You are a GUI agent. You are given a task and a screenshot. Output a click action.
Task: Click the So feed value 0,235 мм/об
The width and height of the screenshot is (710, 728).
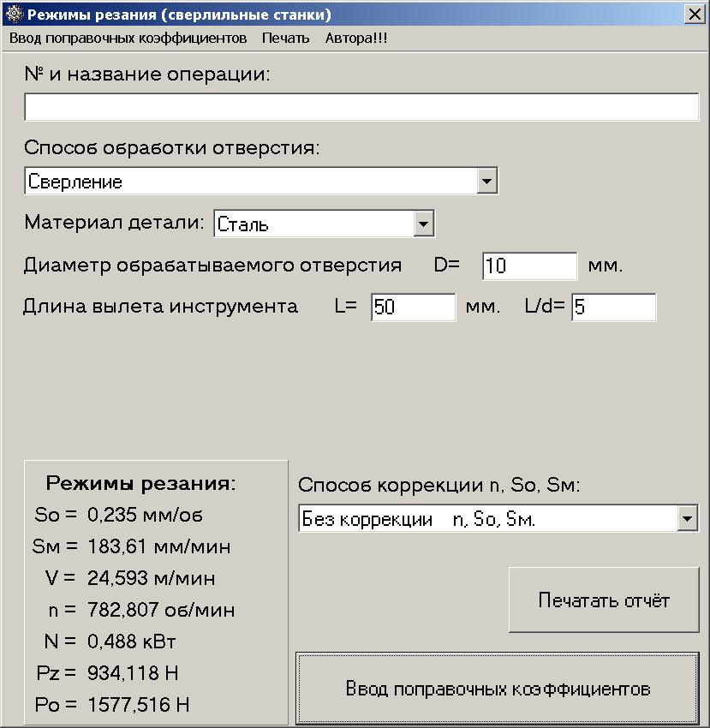[145, 516]
